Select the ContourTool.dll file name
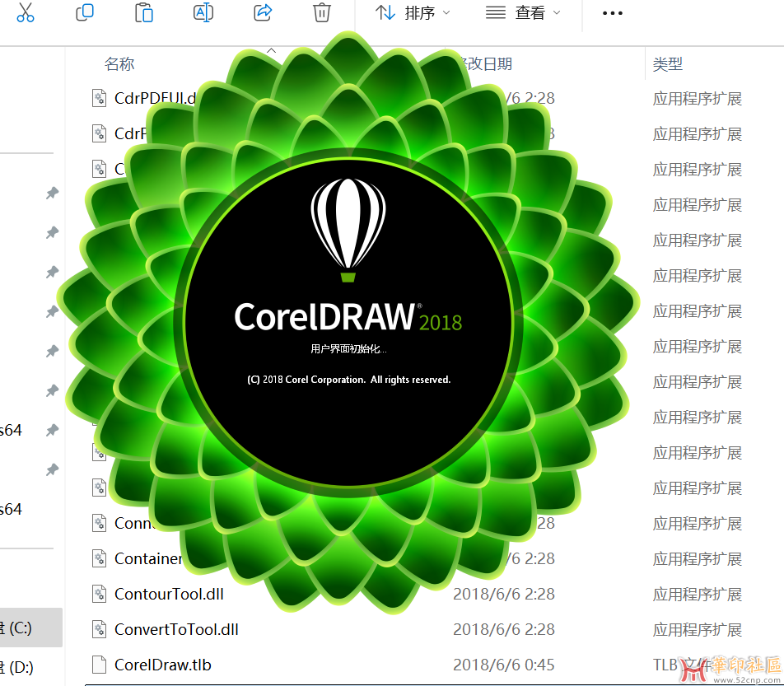784x686 pixels. [x=169, y=594]
